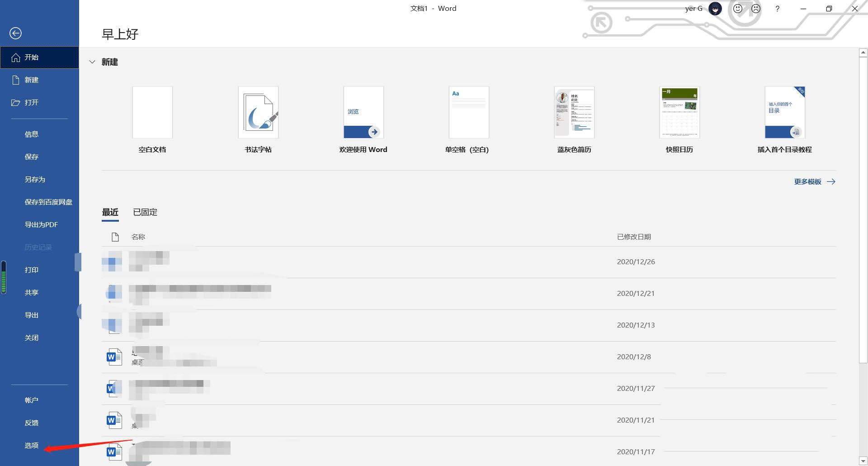Select the 插入首个目录教程 template

(784, 112)
